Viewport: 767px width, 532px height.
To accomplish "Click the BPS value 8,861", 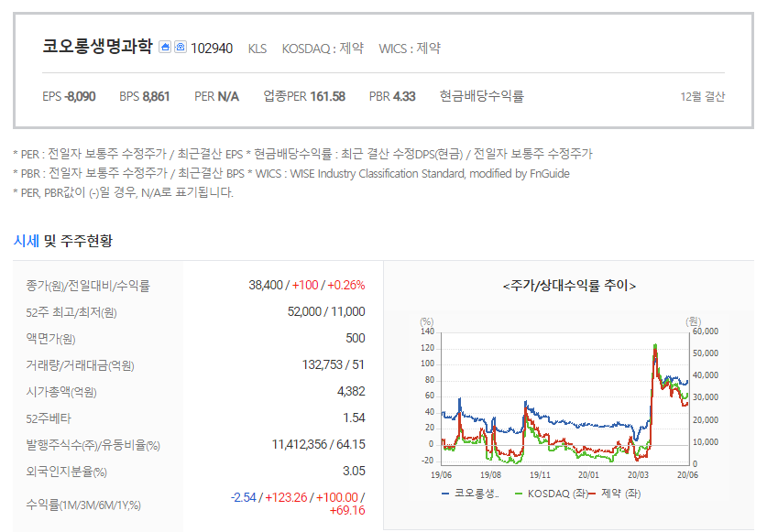I will (156, 96).
